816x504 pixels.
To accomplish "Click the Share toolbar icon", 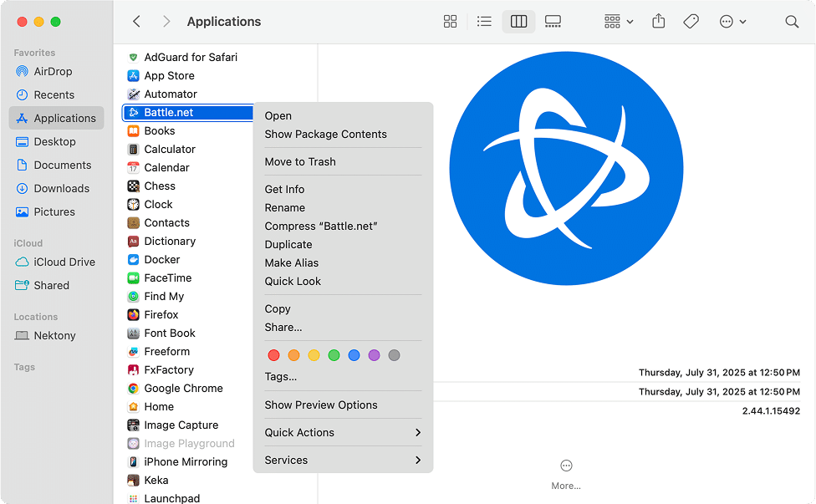I will pyautogui.click(x=658, y=22).
